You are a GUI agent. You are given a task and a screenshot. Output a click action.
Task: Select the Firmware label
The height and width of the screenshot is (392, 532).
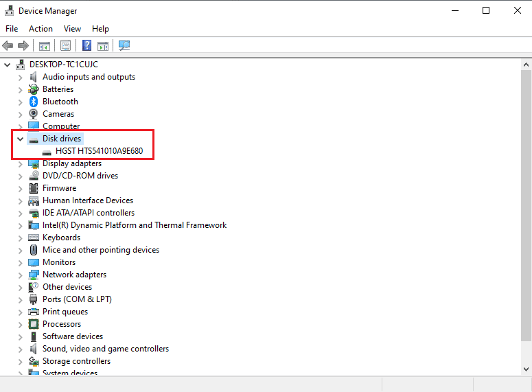point(59,188)
